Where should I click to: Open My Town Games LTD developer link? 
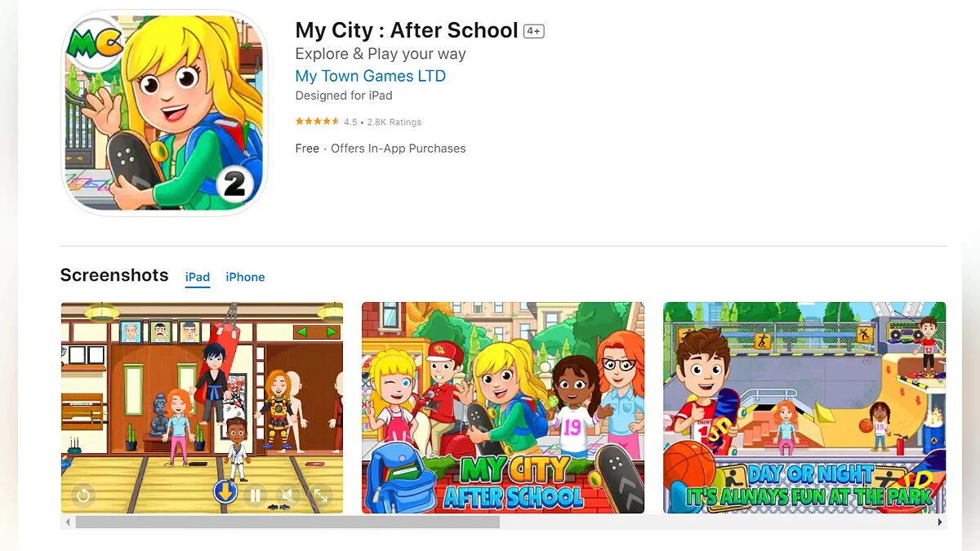coord(371,76)
